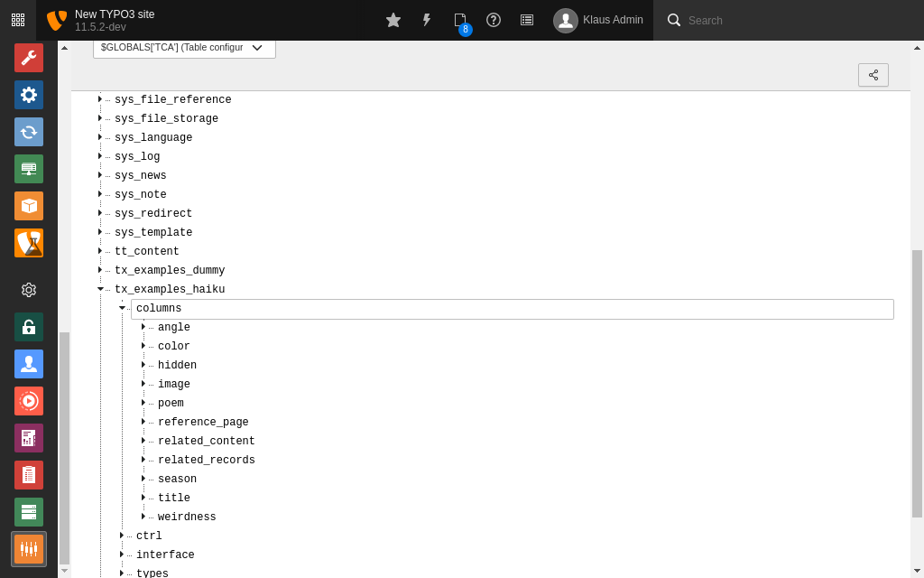The width and height of the screenshot is (924, 578).
Task: Click the flush cache lightning icon
Action: 427,20
